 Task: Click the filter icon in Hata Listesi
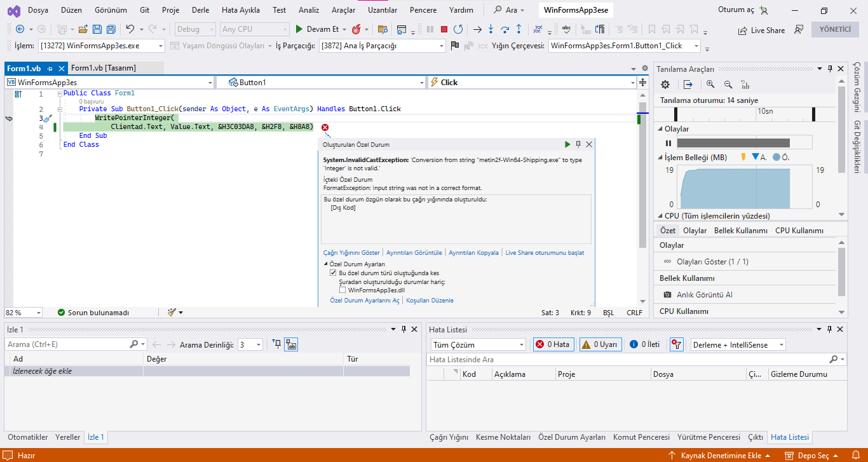point(676,344)
